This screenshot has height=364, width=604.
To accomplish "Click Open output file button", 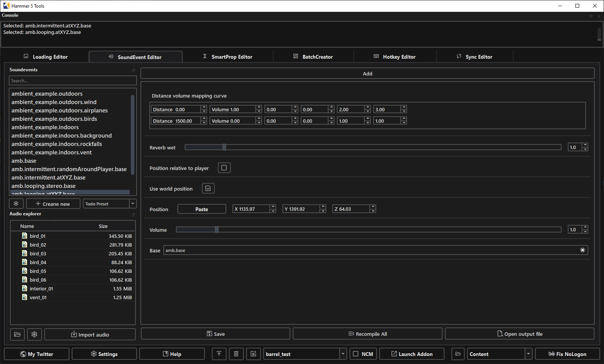I will coord(520,334).
